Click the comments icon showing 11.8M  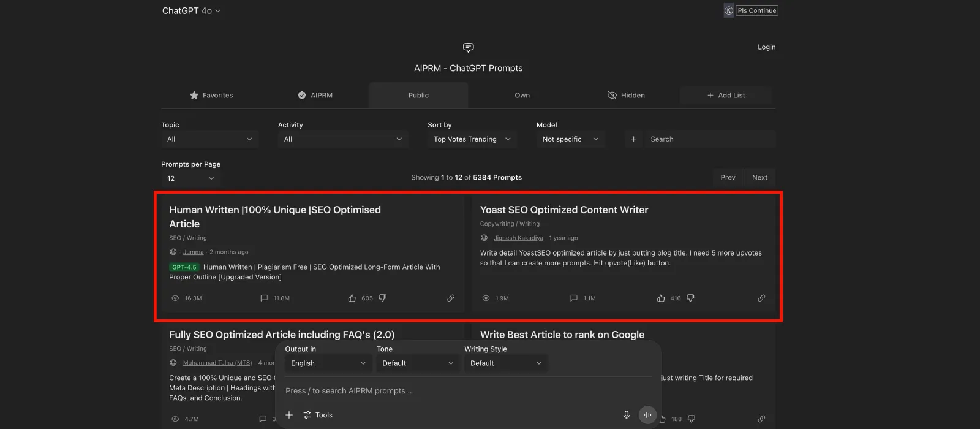264,298
